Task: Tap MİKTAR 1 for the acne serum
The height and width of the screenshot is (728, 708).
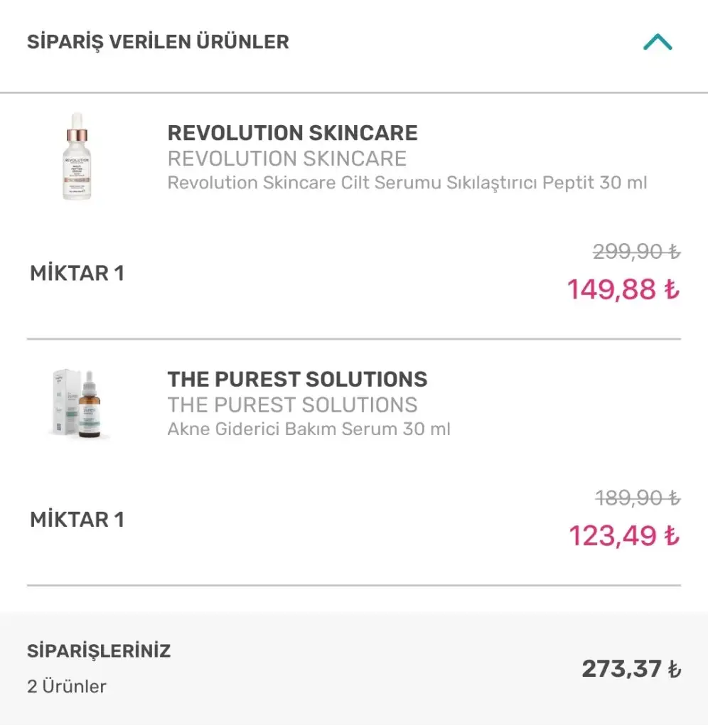Action: coord(77,520)
